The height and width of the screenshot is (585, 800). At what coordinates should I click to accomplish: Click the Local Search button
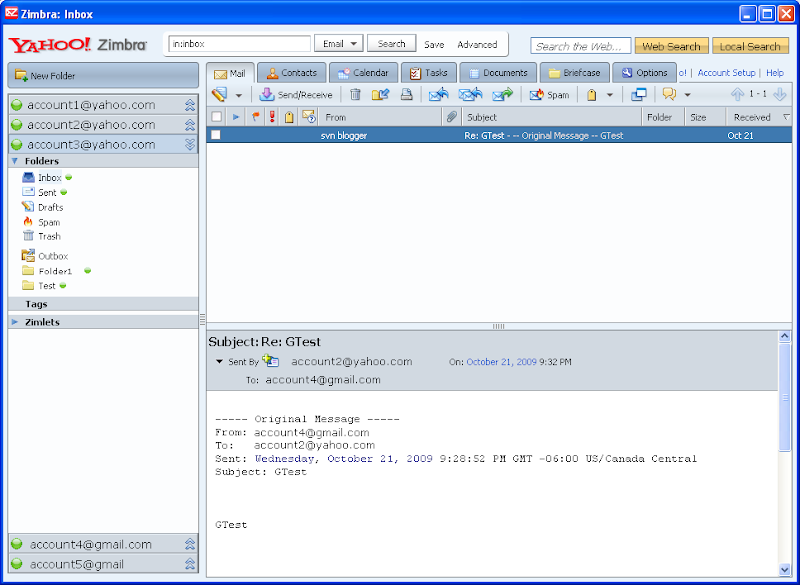tap(750, 46)
